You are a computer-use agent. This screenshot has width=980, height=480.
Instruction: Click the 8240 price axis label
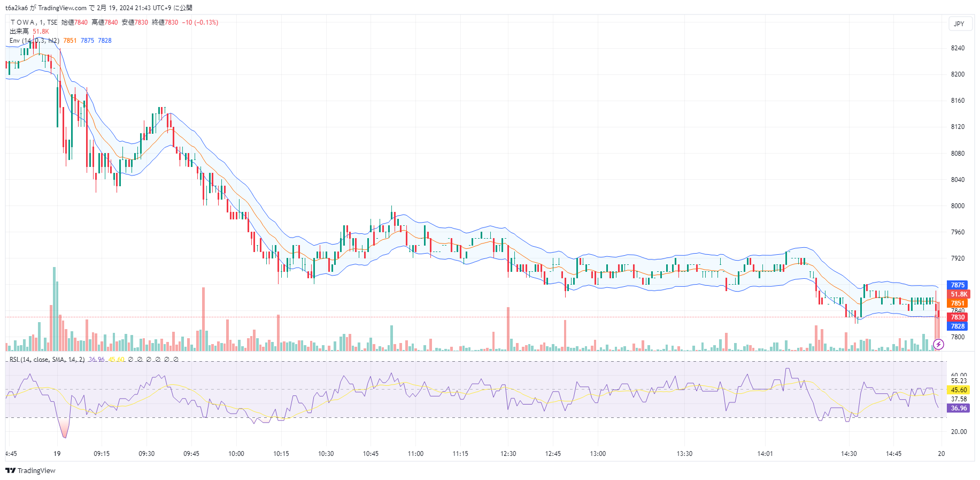coord(958,48)
